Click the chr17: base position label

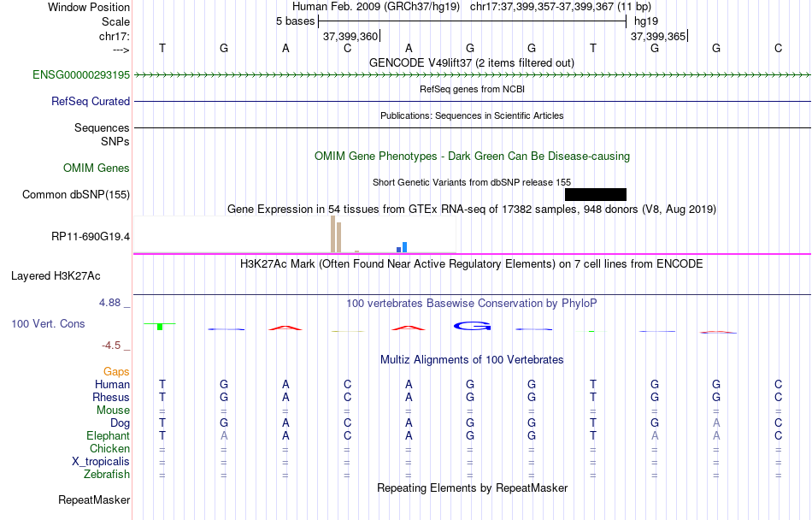pos(115,36)
